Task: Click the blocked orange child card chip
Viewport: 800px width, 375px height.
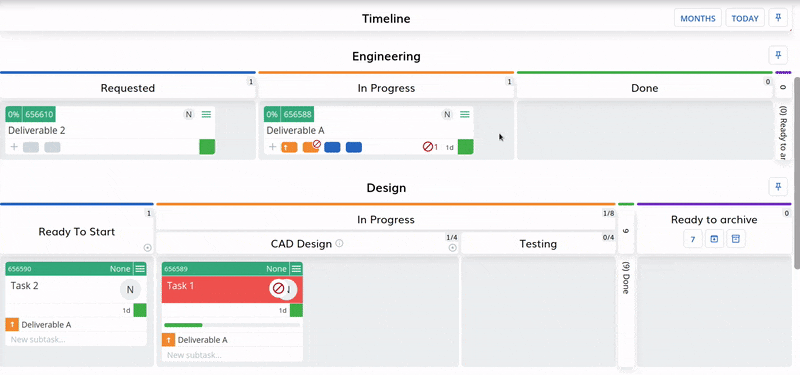Action: pyautogui.click(x=311, y=147)
